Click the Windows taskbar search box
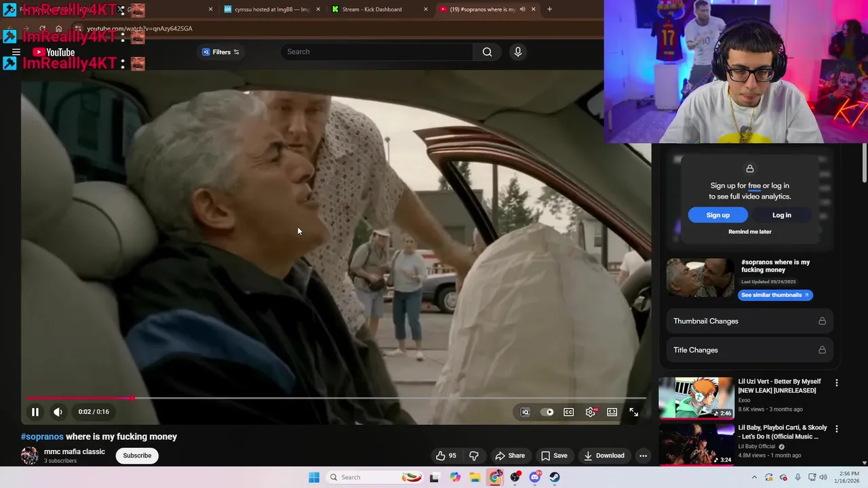Screen dimensions: 868x488 pyautogui.click(x=375, y=477)
